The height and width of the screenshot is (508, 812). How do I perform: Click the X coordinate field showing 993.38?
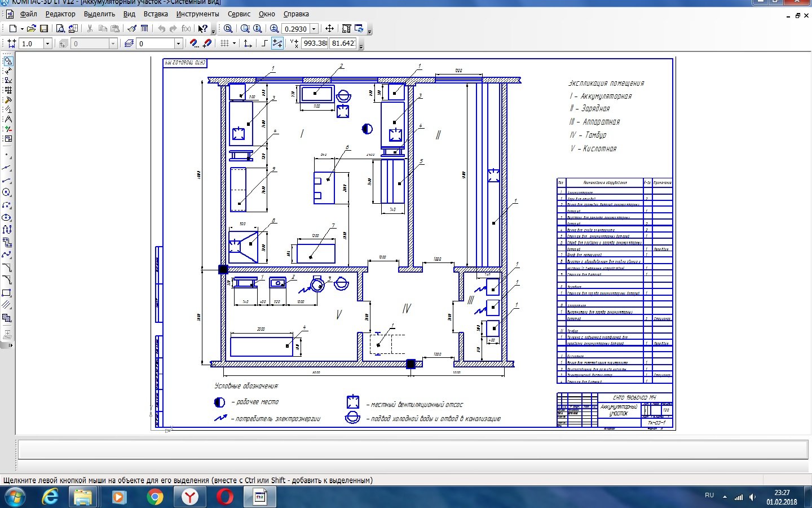pyautogui.click(x=315, y=43)
